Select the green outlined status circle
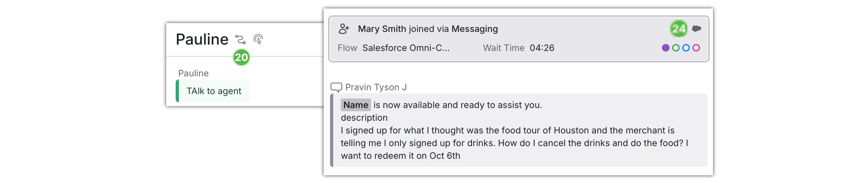Image resolution: width=868 pixels, height=183 pixels. 676,48
